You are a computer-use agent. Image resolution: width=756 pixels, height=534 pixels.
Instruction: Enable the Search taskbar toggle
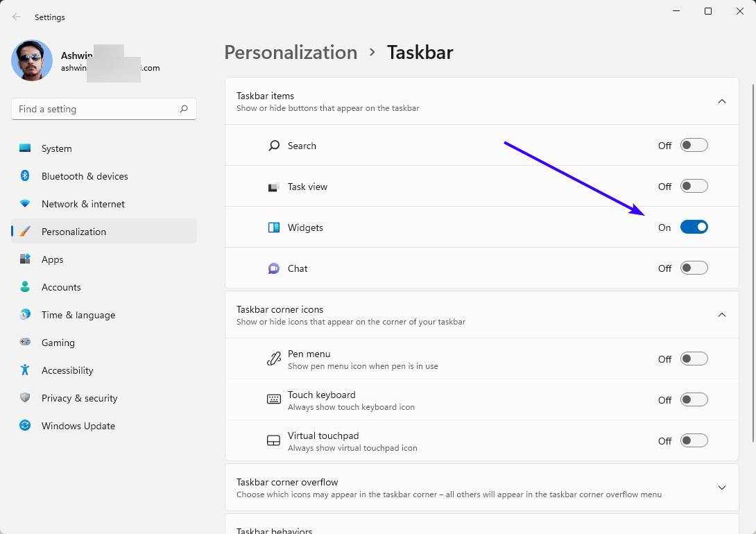click(x=694, y=146)
